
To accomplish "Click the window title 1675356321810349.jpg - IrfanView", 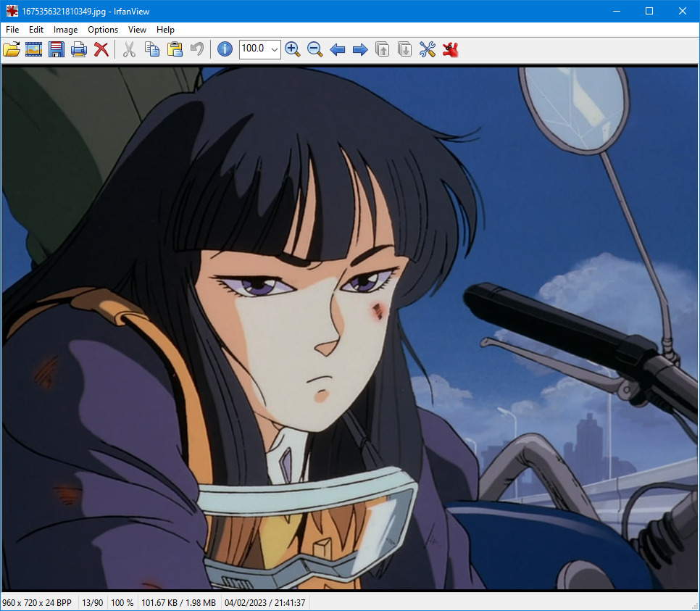I will (x=86, y=11).
